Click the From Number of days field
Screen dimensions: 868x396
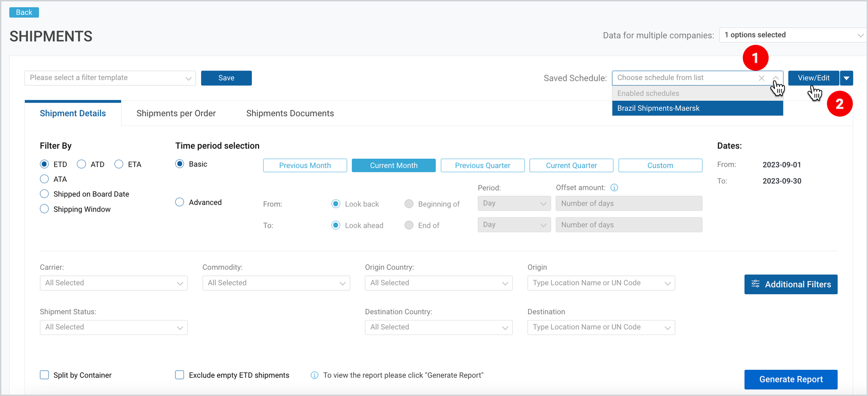coord(629,203)
